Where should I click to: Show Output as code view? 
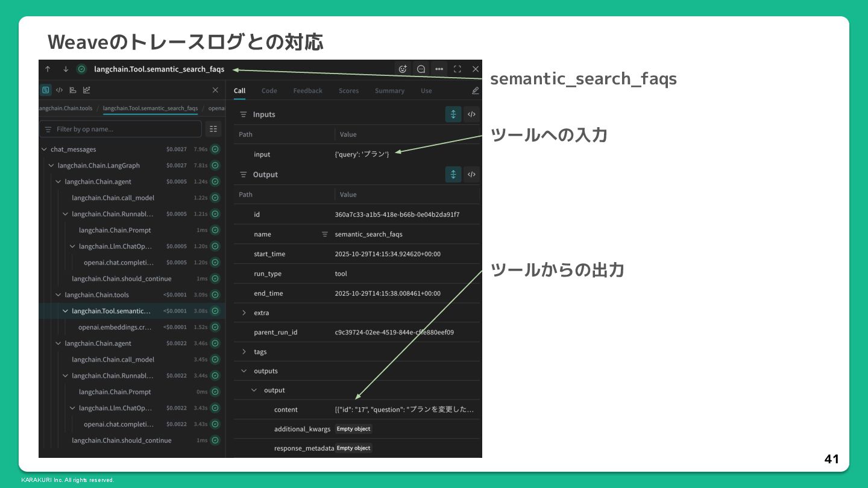[472, 175]
